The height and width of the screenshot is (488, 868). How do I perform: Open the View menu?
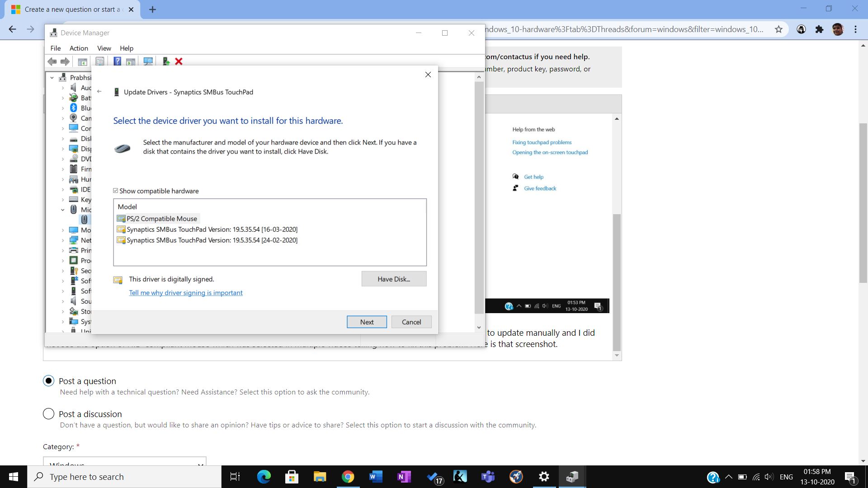coord(104,48)
